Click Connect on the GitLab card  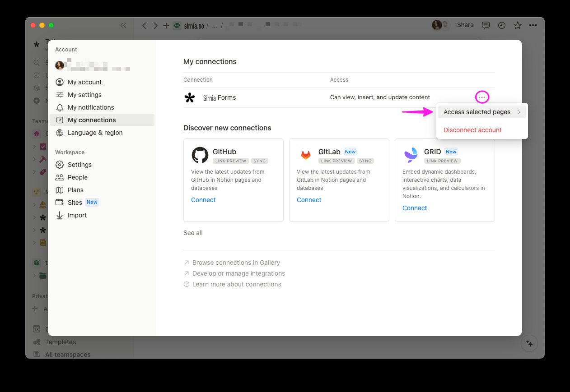click(x=309, y=200)
